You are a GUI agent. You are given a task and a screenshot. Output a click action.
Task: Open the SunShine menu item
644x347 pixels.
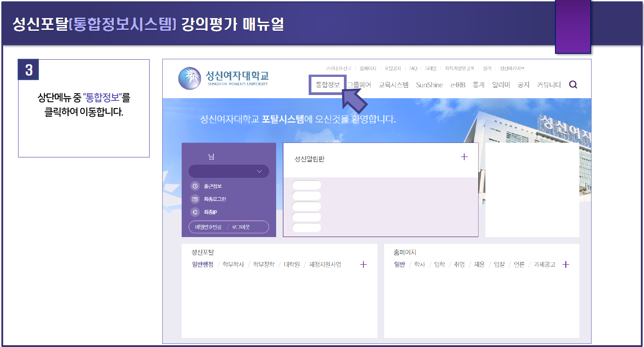tap(429, 85)
